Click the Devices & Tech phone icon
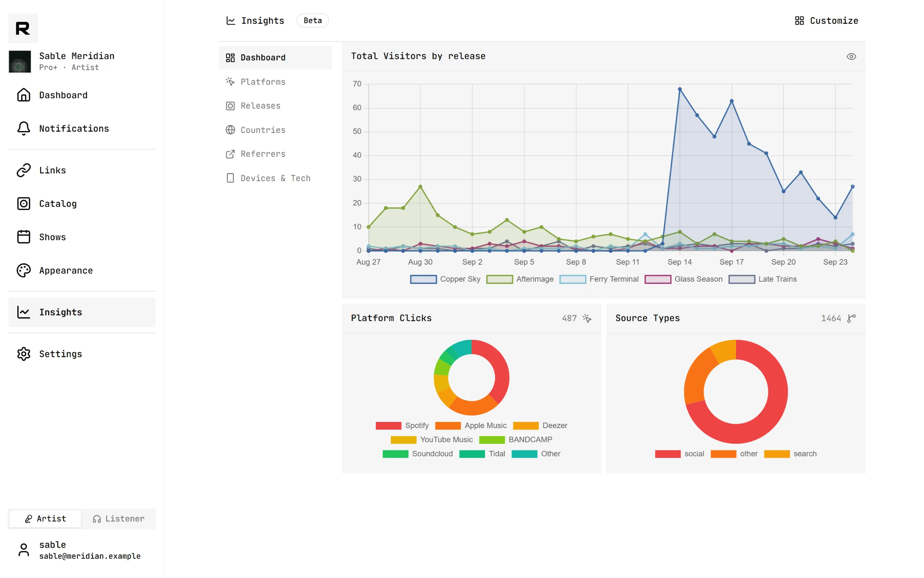Screen dimensions: 924x578 pos(230,178)
